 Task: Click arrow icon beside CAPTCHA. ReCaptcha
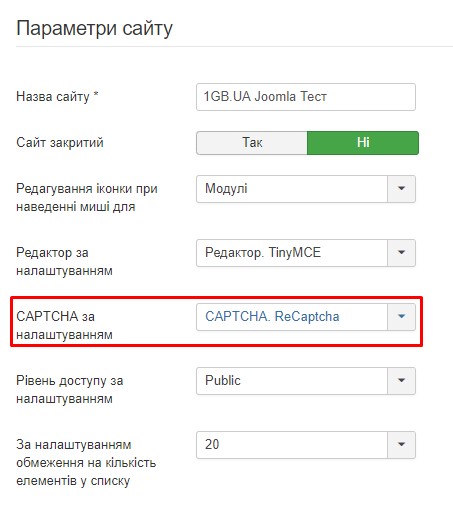[401, 317]
